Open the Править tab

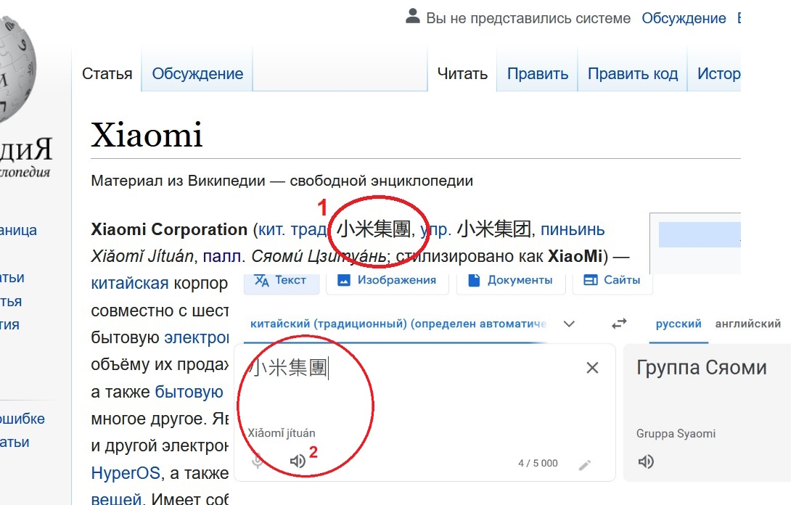coord(538,73)
